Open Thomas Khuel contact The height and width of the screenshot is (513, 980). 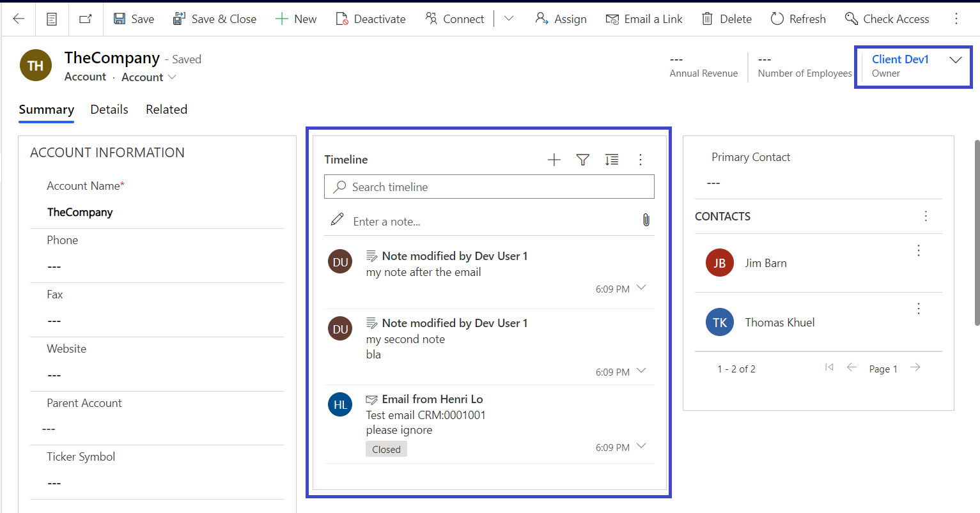pyautogui.click(x=780, y=323)
